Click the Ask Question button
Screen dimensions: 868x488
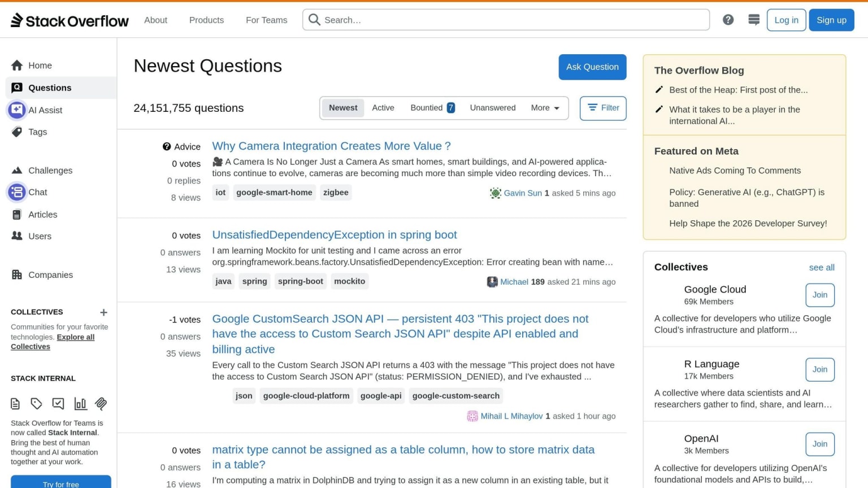(x=592, y=67)
